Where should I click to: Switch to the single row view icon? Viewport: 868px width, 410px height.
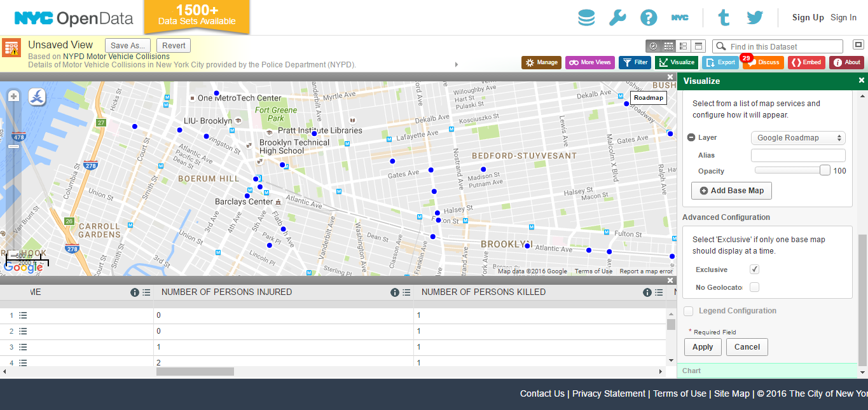point(699,46)
